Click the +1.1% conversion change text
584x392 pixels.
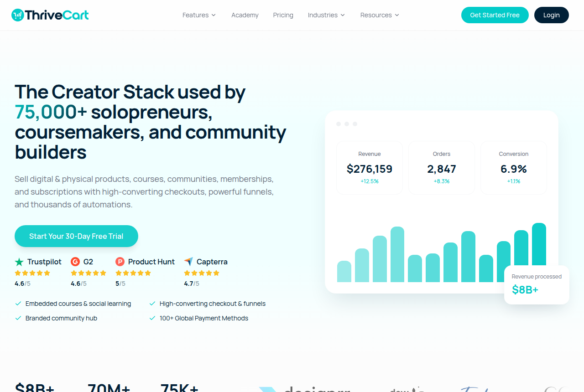click(514, 181)
